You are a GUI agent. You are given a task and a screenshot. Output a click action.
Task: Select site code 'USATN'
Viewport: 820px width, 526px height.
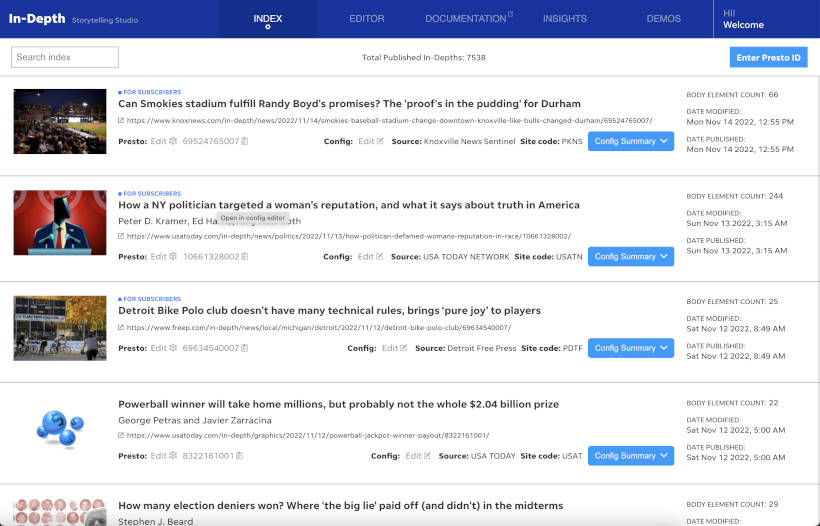tap(569, 257)
